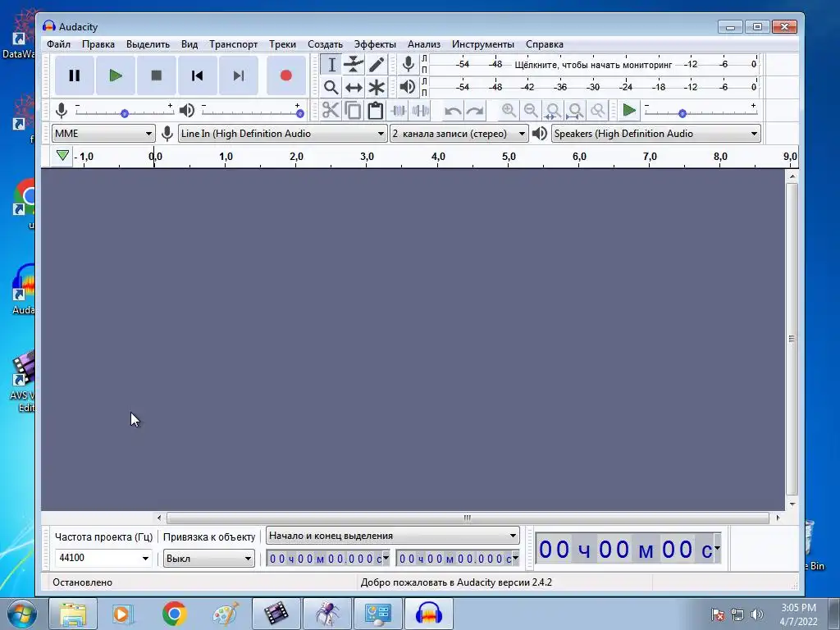Open '2 канала записи (стерео)' dropdown
840x630 pixels.
[x=459, y=134]
